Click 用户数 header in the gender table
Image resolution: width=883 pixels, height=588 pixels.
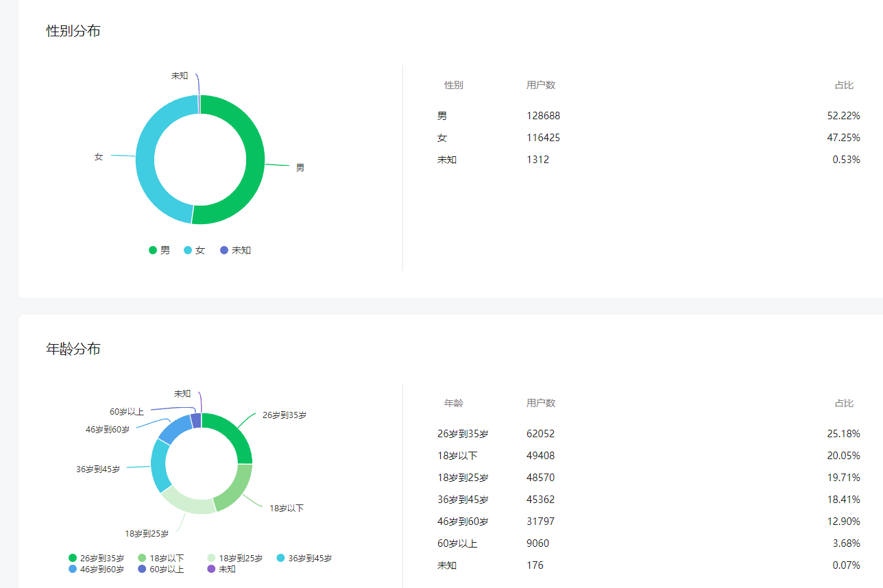pyautogui.click(x=541, y=85)
